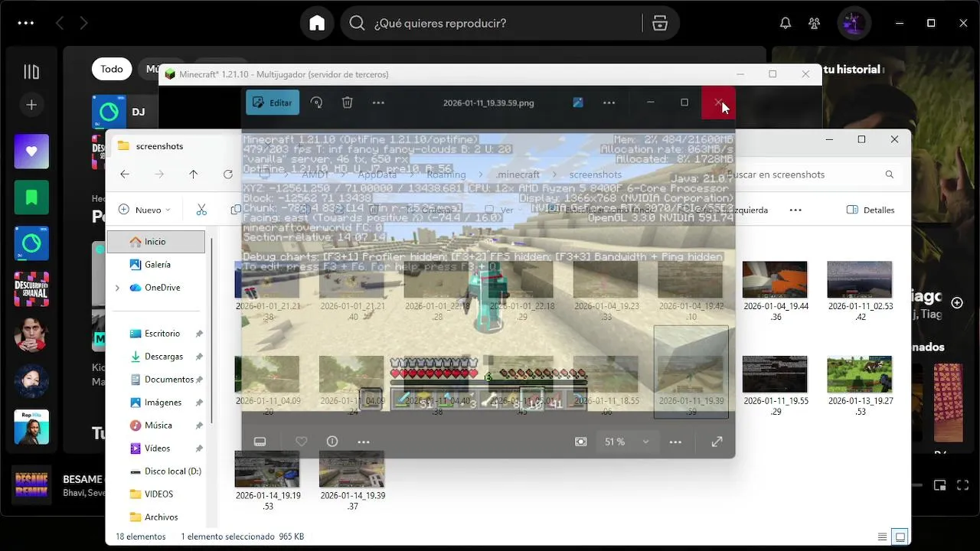The height and width of the screenshot is (551, 980).
Task: Select the 2026-01-11_02.53.42 thumbnail
Action: coord(859,279)
